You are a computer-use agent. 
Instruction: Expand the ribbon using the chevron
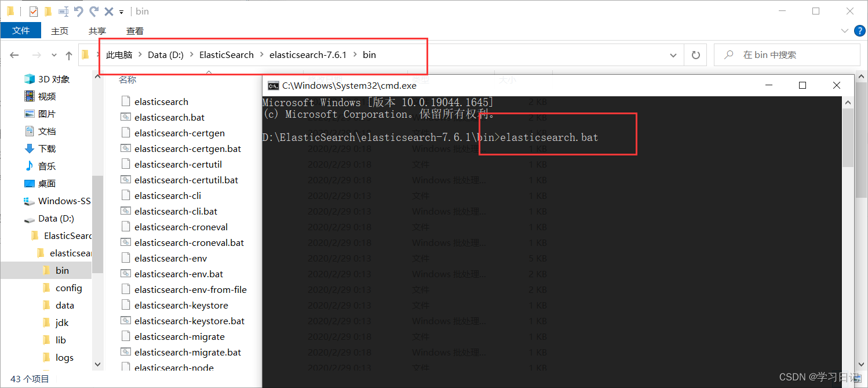pyautogui.click(x=844, y=30)
